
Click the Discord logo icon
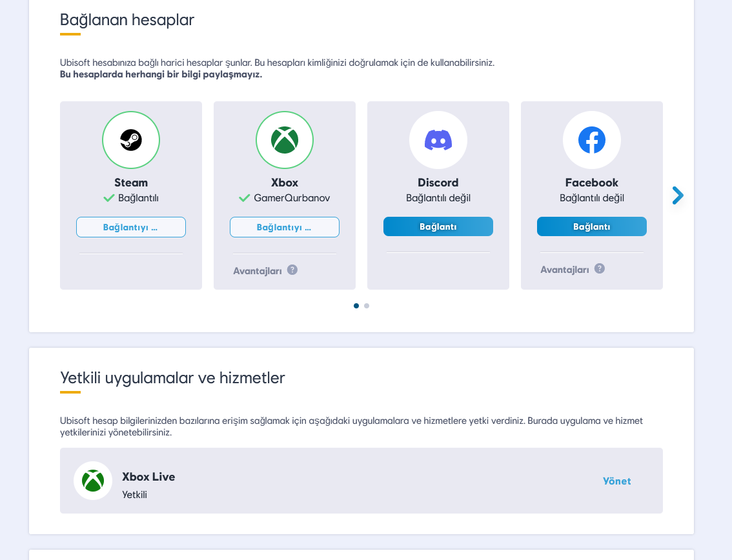coord(438,140)
